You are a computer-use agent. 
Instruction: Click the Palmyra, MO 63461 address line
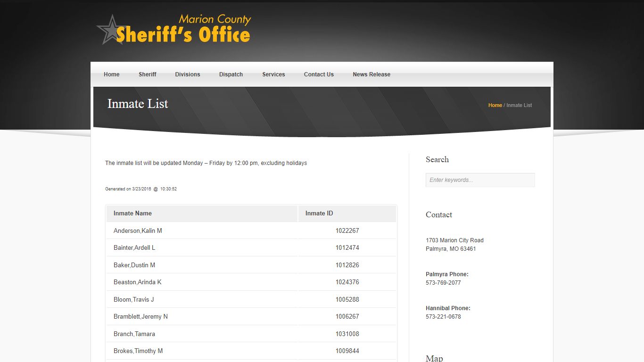(451, 249)
